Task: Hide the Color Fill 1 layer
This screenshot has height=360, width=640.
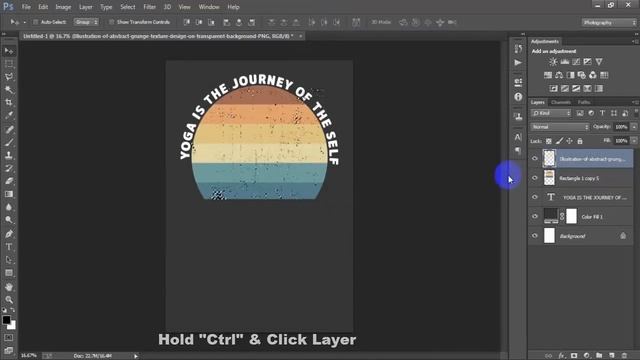Action: coord(535,216)
